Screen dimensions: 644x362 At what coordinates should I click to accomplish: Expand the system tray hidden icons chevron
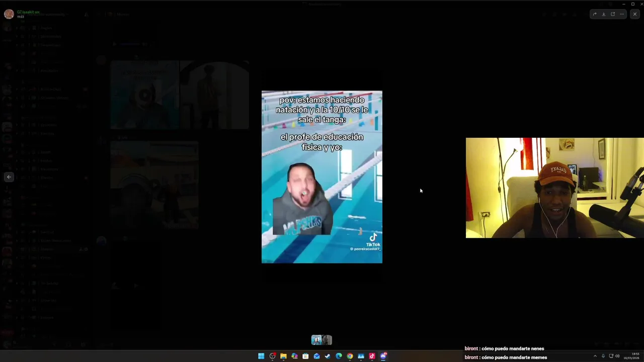[595, 356]
